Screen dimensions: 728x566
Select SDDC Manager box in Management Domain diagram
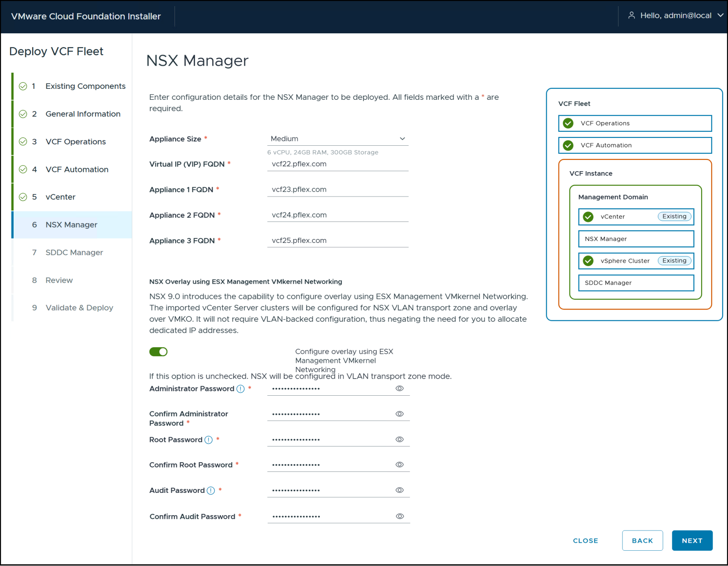pyautogui.click(x=636, y=283)
